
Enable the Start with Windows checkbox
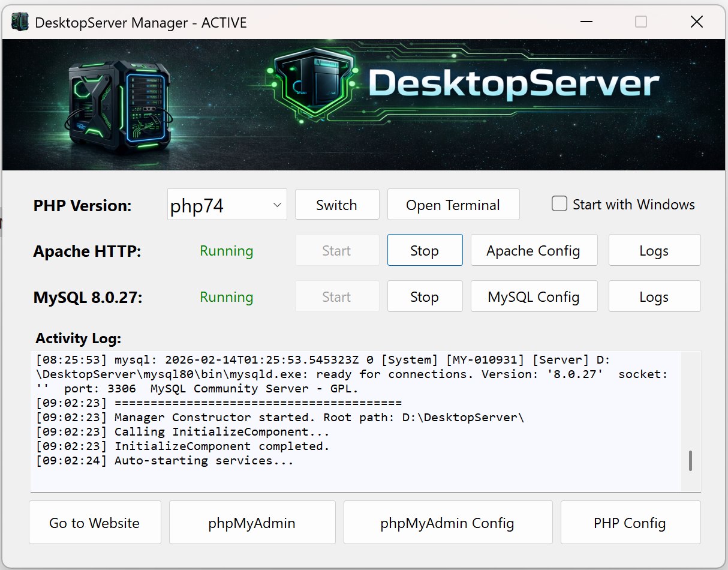pos(559,204)
